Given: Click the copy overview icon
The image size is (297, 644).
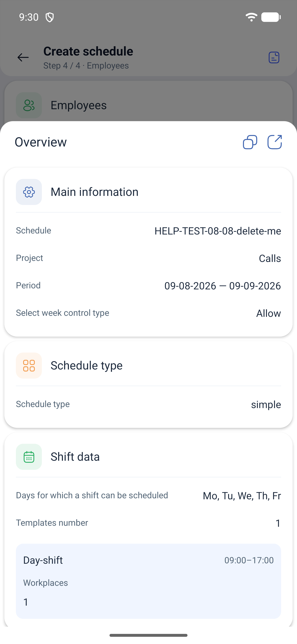Looking at the screenshot, I should point(250,142).
